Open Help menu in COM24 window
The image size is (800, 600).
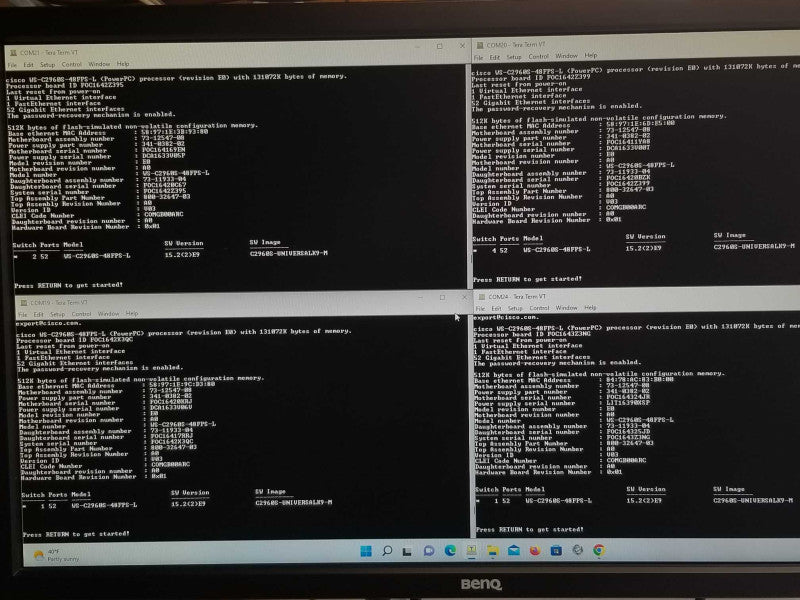[590, 308]
